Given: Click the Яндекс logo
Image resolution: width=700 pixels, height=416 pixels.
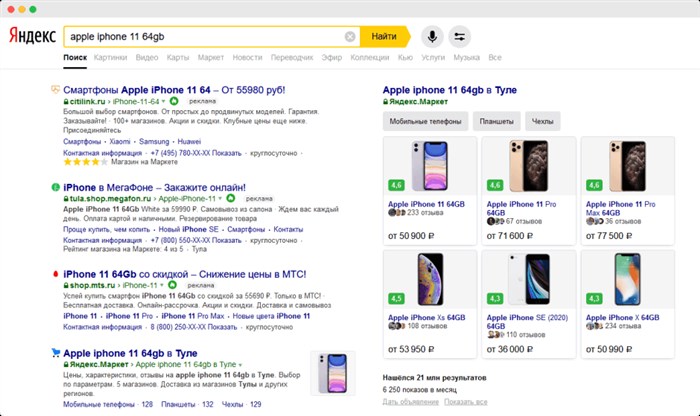Looking at the screenshot, I should point(32,36).
